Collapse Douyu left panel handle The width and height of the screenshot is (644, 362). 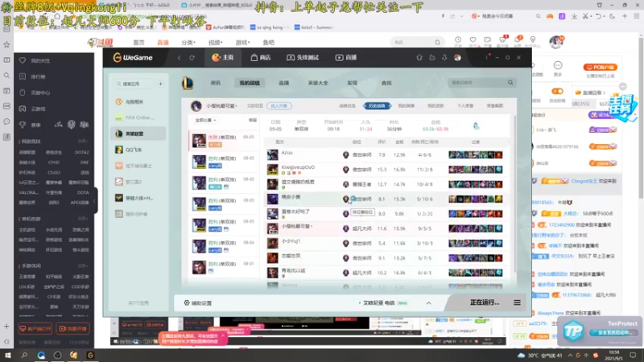pos(95,201)
